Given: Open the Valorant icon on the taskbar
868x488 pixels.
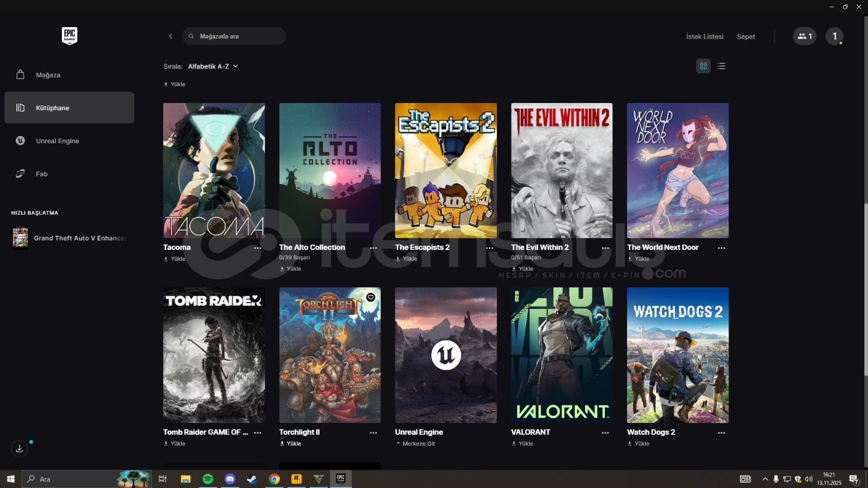Looking at the screenshot, I should click(318, 479).
